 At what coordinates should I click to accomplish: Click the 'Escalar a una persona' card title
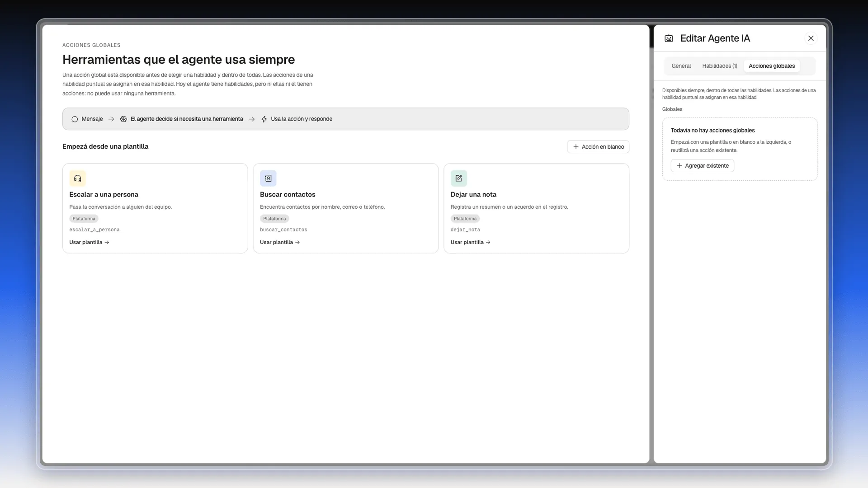[x=104, y=195]
